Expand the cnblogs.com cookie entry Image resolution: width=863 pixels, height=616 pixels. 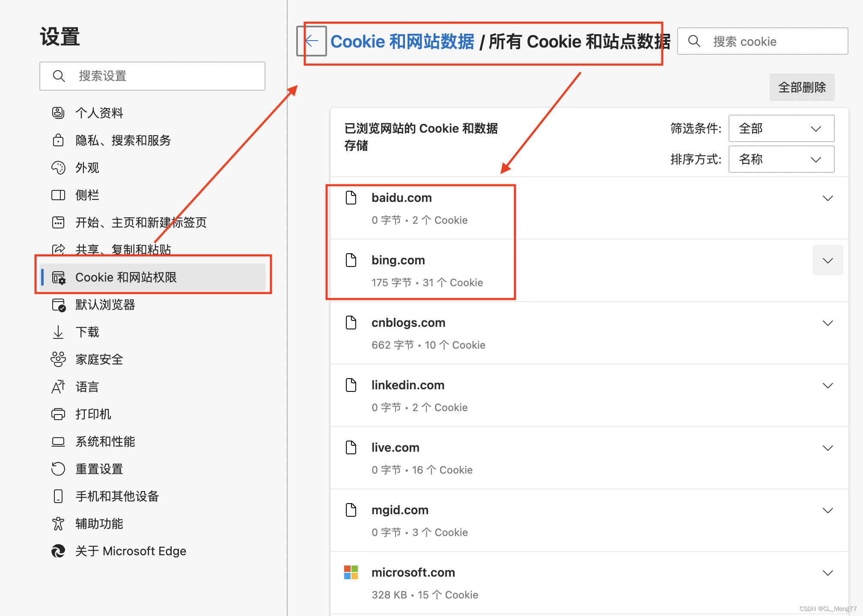click(x=828, y=323)
